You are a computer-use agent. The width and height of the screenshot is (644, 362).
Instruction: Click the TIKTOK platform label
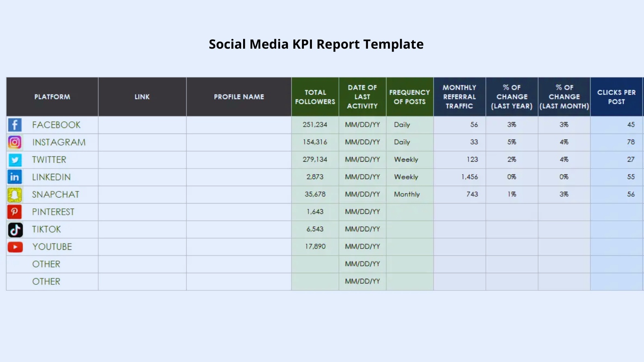pos(46,229)
